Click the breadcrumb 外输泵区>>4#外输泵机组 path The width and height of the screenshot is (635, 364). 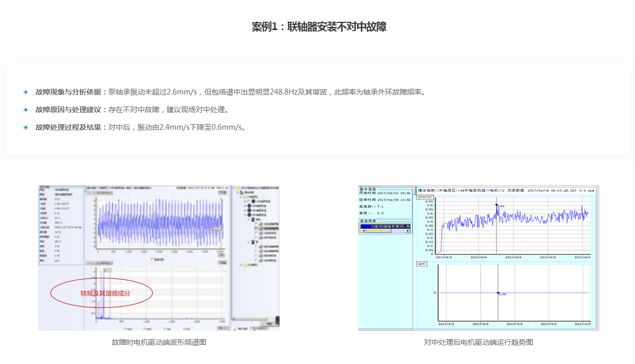462,191
